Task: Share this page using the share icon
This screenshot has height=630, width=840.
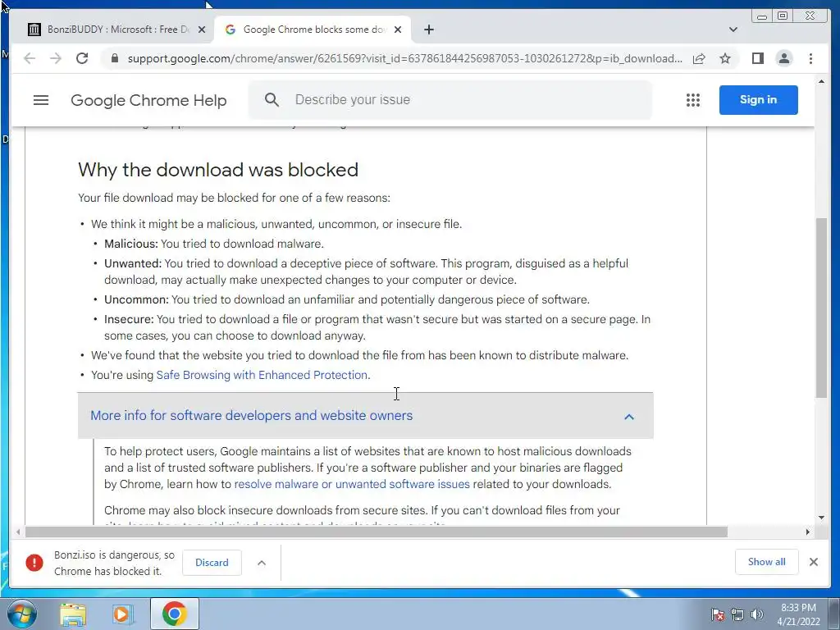Action: click(699, 58)
